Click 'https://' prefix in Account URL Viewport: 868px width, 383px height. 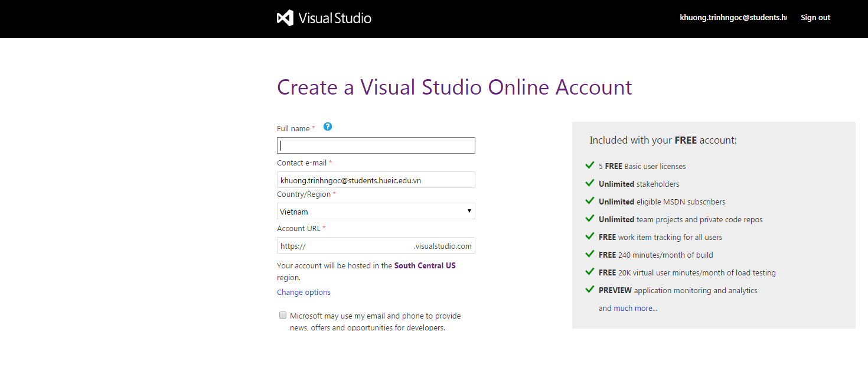tap(293, 246)
